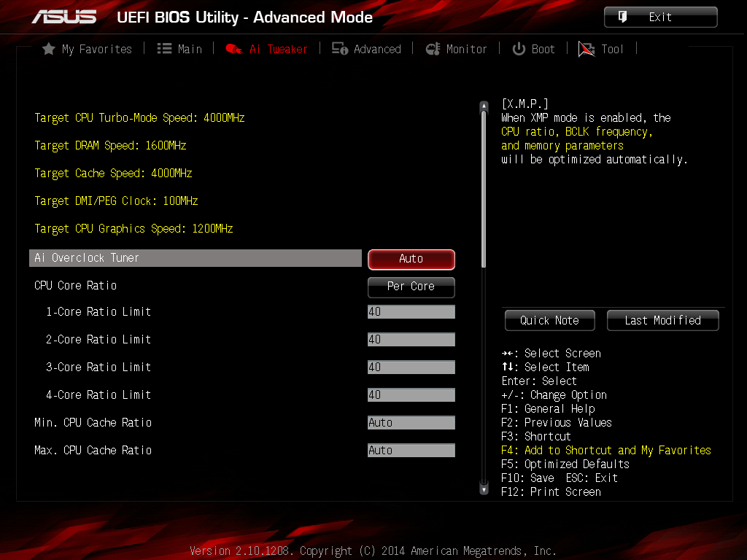Click the 2-Core Ratio Limit value field
Image resolution: width=747 pixels, height=560 pixels.
pos(411,340)
